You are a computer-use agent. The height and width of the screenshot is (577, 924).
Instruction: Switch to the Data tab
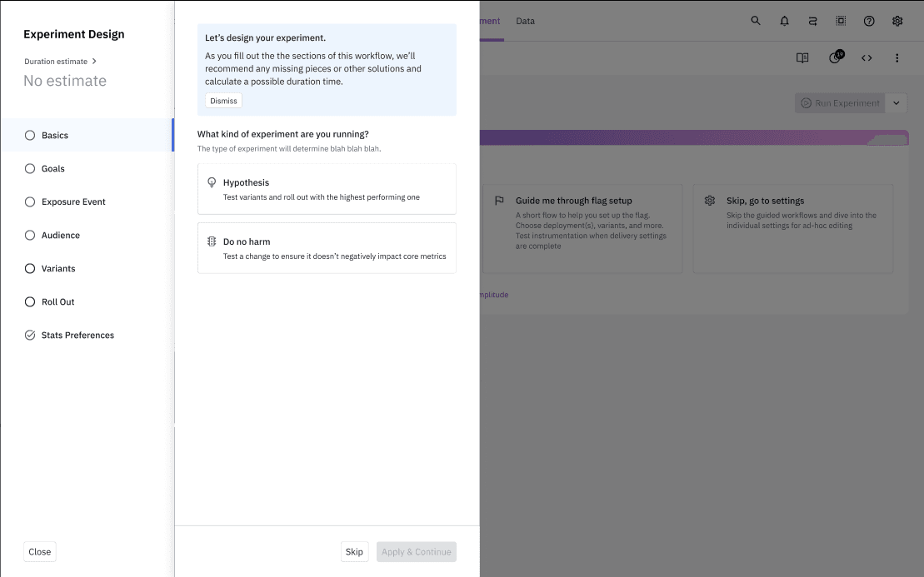[525, 21]
